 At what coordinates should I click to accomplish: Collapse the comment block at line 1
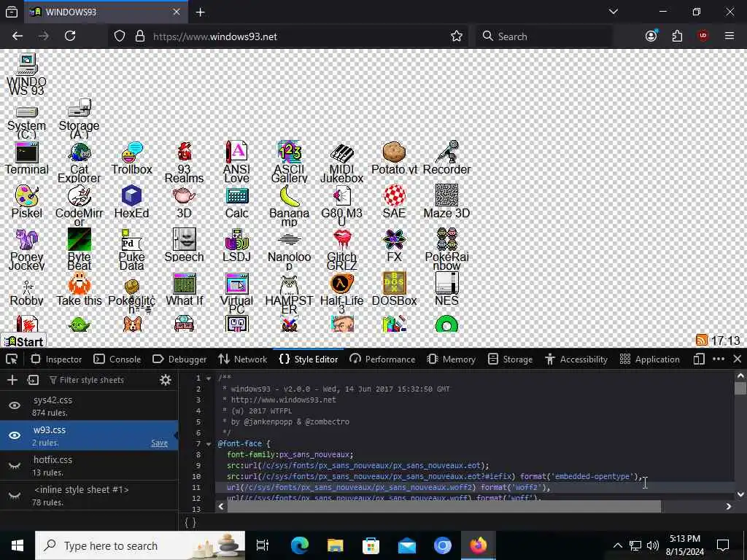[208, 378]
